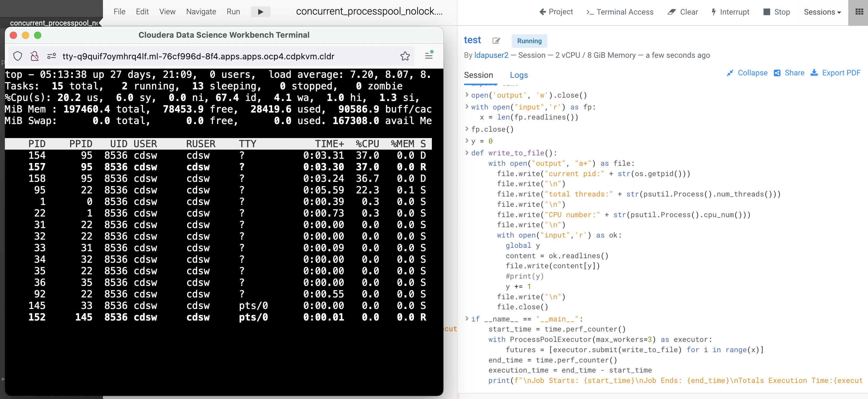This screenshot has height=399, width=868.
Task: Click the edit pencil icon beside test
Action: coord(496,41)
